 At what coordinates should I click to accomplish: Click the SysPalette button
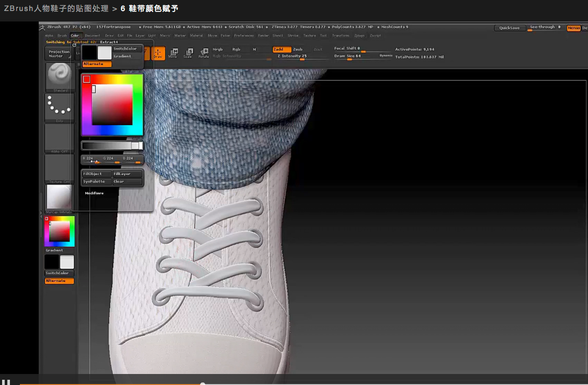pyautogui.click(x=96, y=181)
